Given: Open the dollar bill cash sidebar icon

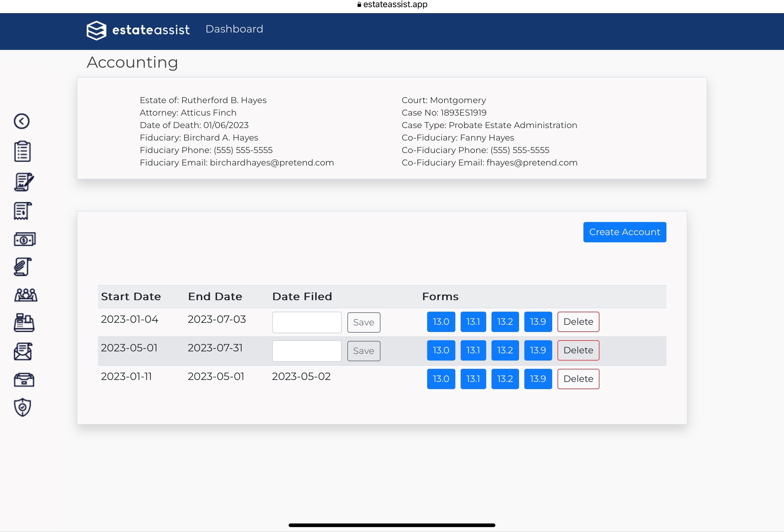Looking at the screenshot, I should 25,239.
